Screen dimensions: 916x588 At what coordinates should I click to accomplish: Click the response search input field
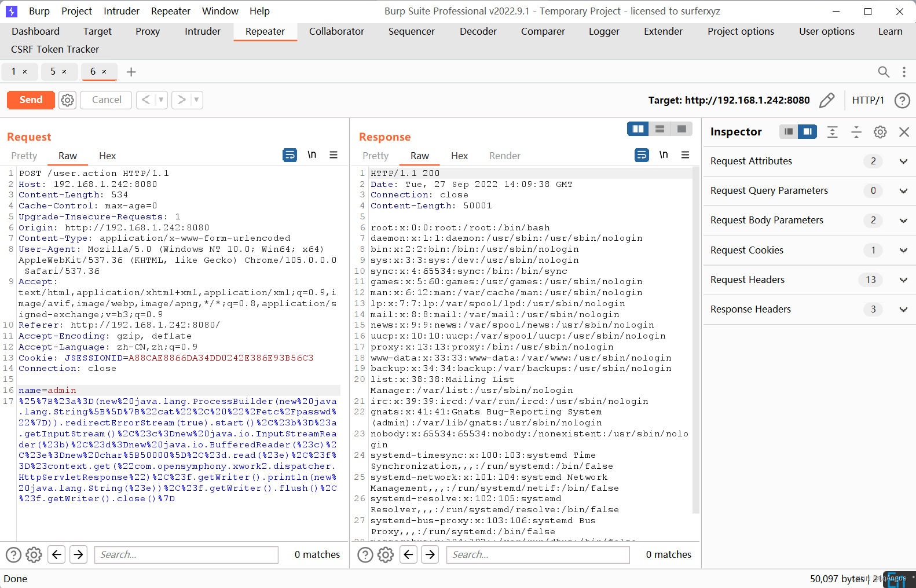click(538, 554)
